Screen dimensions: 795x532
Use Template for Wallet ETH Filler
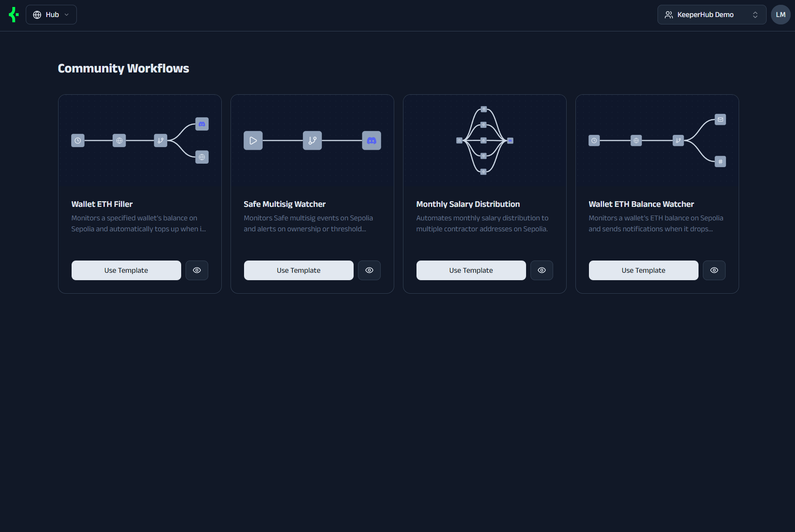[126, 270]
